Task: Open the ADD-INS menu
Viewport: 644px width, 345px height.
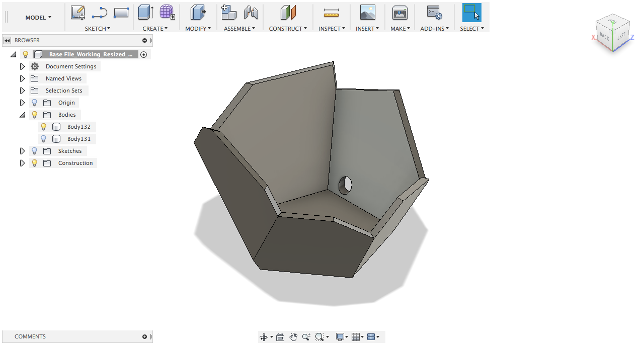Action: [x=435, y=29]
